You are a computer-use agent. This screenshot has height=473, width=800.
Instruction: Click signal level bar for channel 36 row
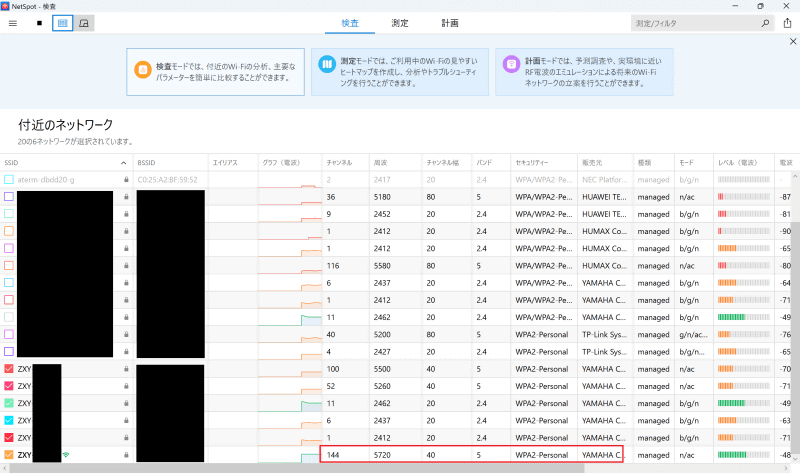(743, 196)
